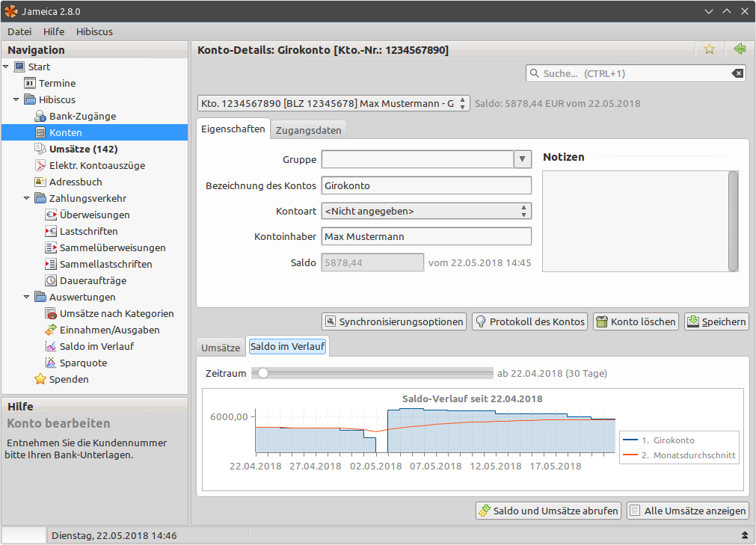Collapse the Auswertungen tree node

pos(26,297)
